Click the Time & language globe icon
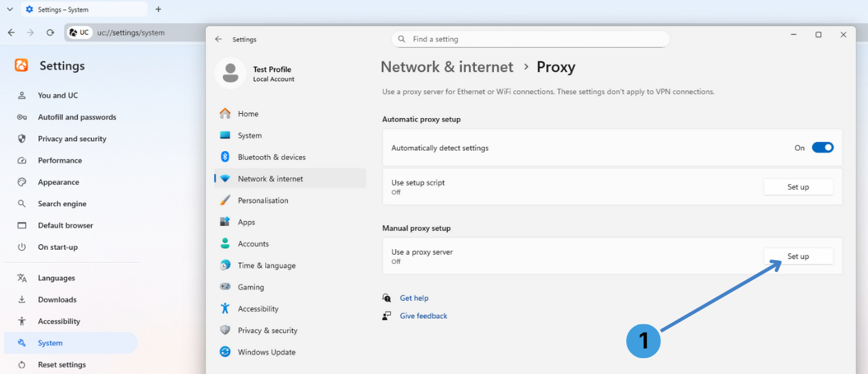Viewport: 868px width, 374px height. tap(225, 265)
